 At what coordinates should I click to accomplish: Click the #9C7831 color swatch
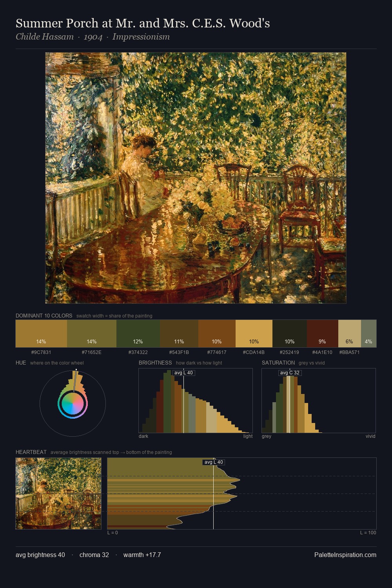(x=41, y=334)
